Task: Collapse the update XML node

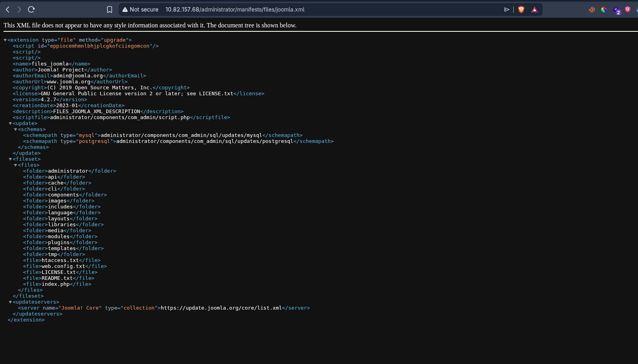Action: (x=10, y=123)
